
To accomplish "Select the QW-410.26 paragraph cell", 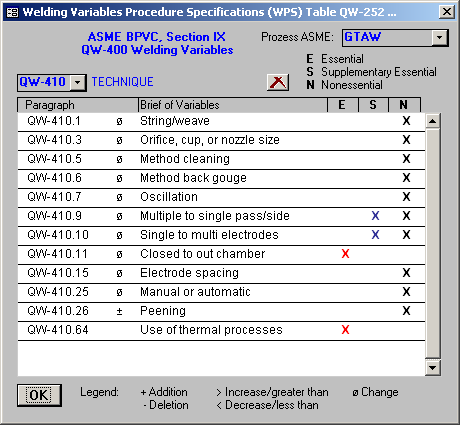I will point(58,311).
